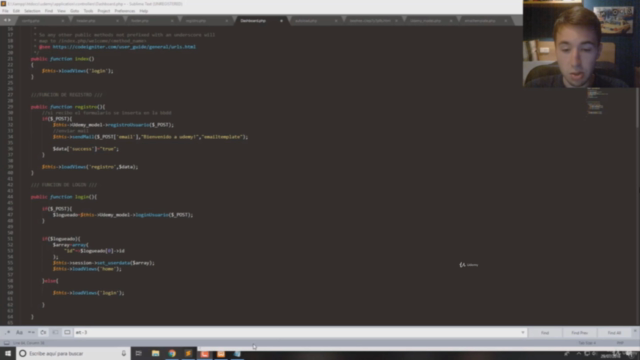640x360 pixels.
Task: Click the side bar toggle icon in status bar
Action: point(7,343)
